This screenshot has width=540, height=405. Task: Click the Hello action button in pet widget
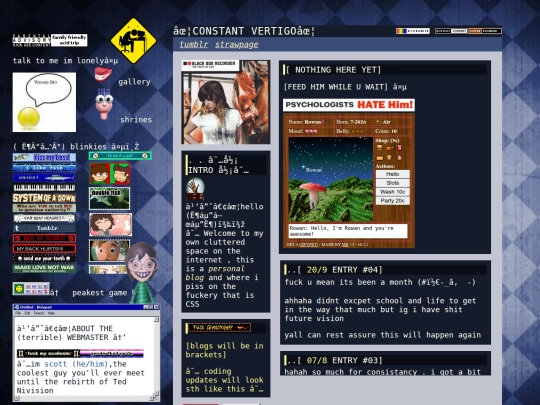click(x=393, y=174)
